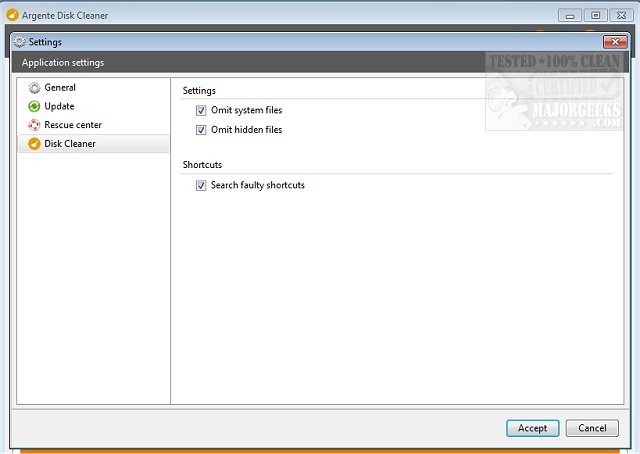Click the green Update icon
This screenshot has height=454, width=640.
click(34, 107)
